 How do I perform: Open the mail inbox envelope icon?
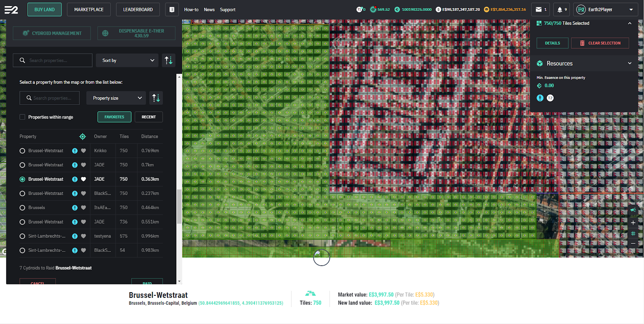point(539,10)
